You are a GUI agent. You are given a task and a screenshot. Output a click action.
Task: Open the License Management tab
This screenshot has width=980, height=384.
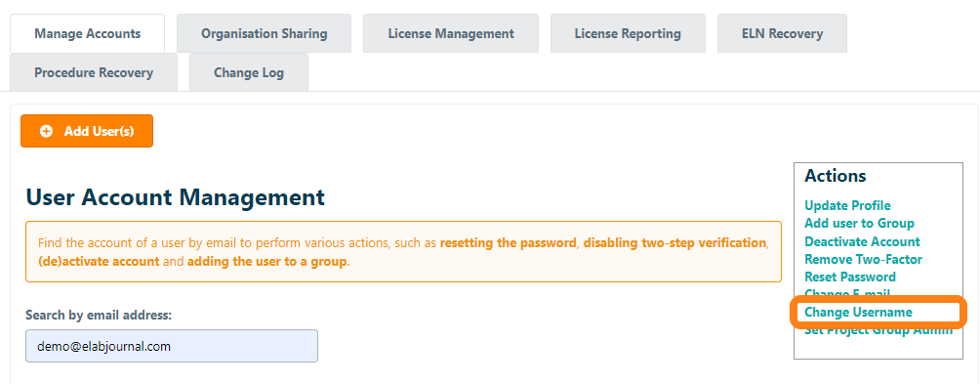coord(451,33)
